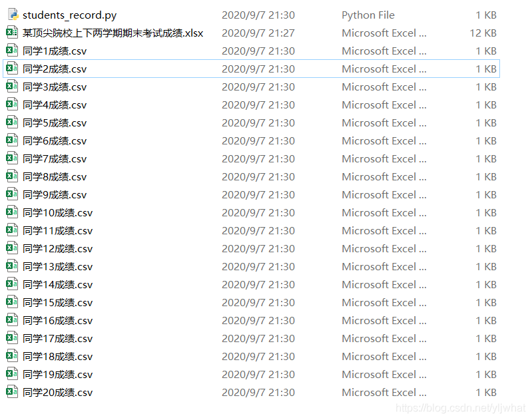Click the type cell of 同学10成绩.csv
Viewport: 532px width, 420px height.
[x=384, y=213]
